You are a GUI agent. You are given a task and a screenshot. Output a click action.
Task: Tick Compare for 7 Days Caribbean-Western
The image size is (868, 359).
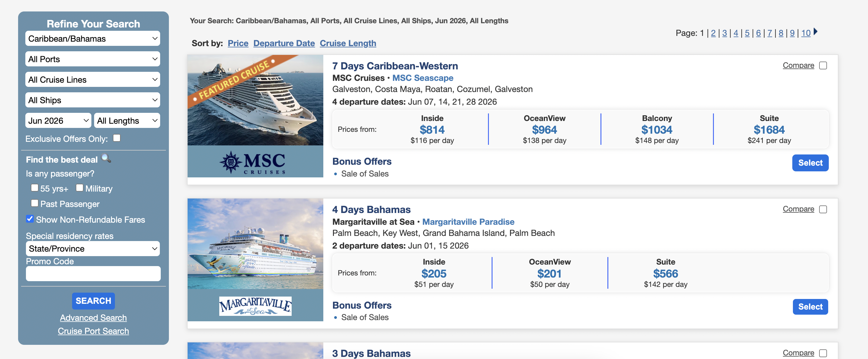(823, 65)
